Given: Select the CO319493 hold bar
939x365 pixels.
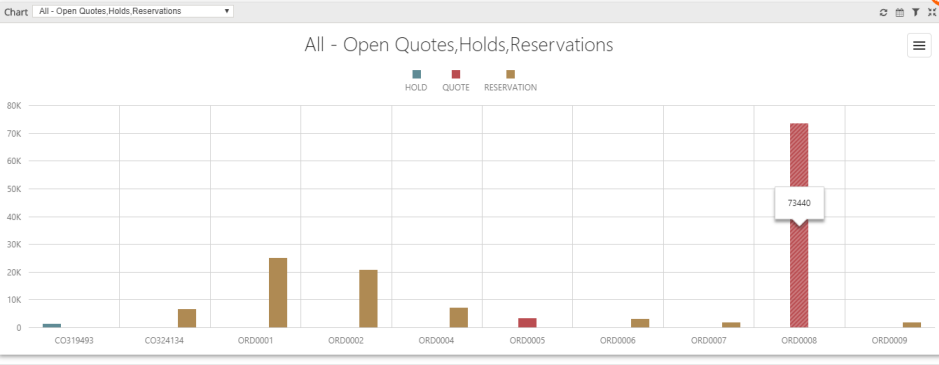Looking at the screenshot, I should [x=52, y=325].
